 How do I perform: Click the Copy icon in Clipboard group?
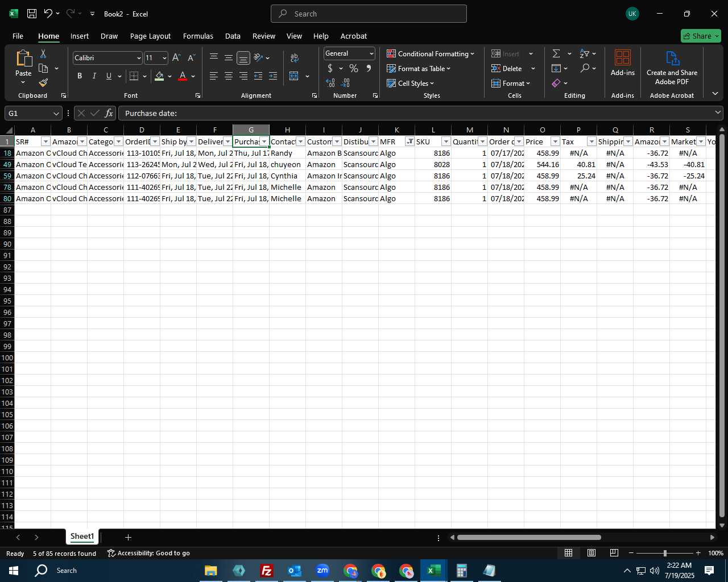[x=43, y=68]
